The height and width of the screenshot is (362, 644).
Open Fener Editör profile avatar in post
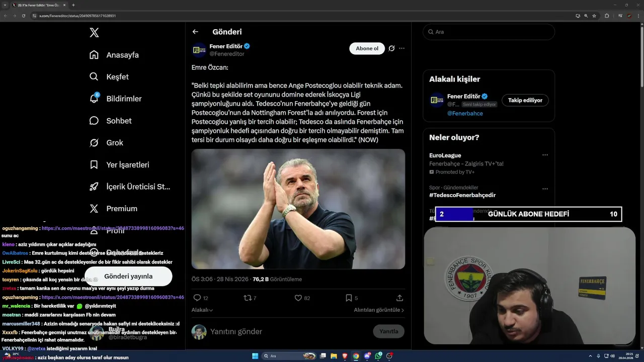(199, 50)
